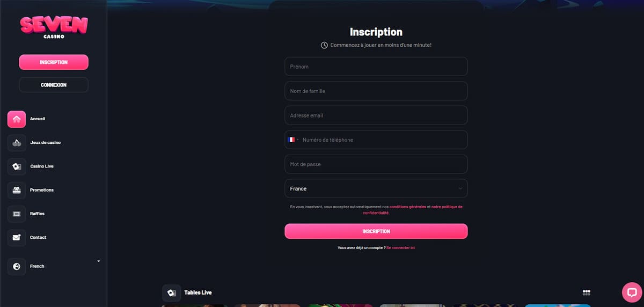Open the Raffles ticket icon

(17, 214)
